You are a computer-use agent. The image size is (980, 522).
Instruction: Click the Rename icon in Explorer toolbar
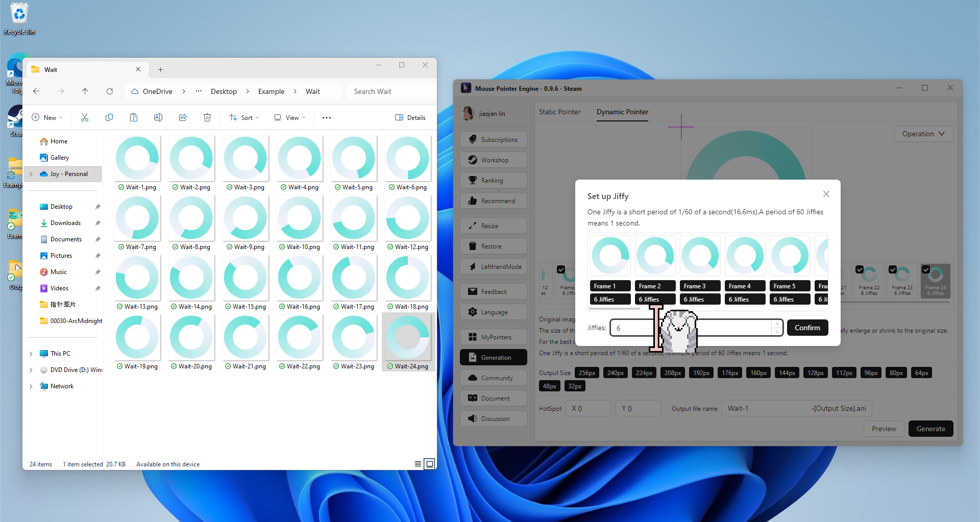(158, 118)
